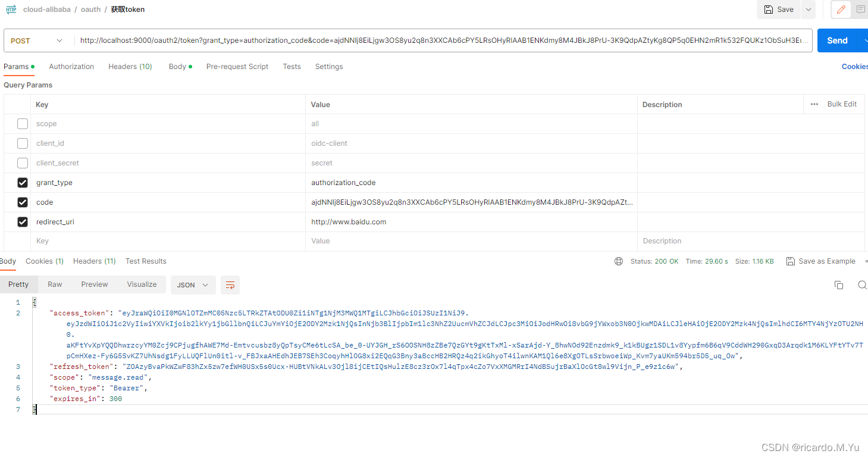The height and width of the screenshot is (457, 868).
Task: Click the Send button
Action: 837,40
